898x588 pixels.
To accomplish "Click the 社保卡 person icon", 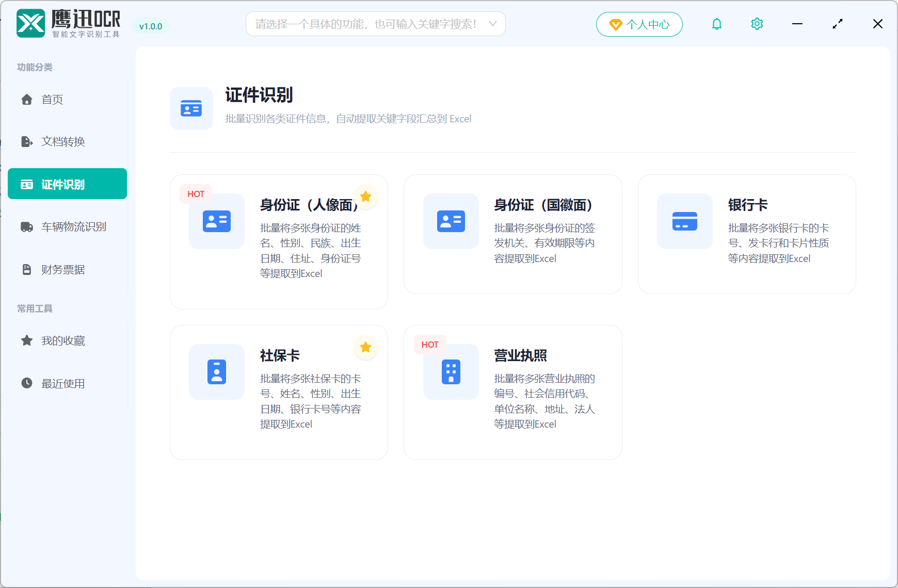I will point(216,372).
